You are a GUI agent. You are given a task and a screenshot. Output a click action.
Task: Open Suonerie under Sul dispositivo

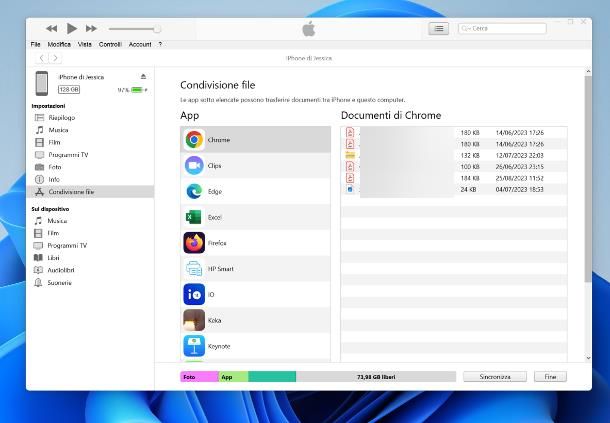[91, 283]
